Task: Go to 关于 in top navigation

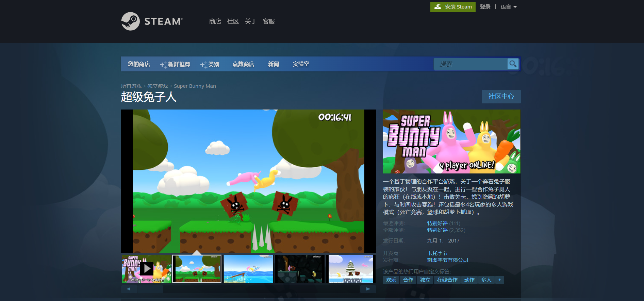Action: coord(251,21)
